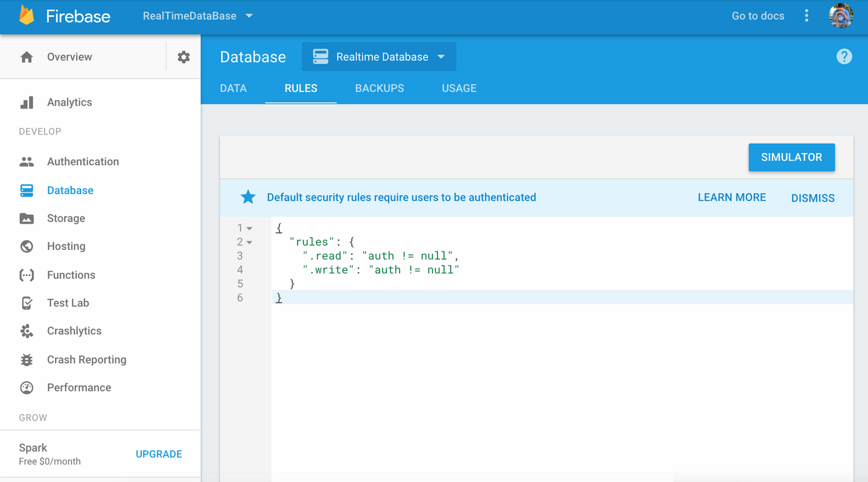Open Test Lab
Viewport: 868px width, 482px height.
68,302
